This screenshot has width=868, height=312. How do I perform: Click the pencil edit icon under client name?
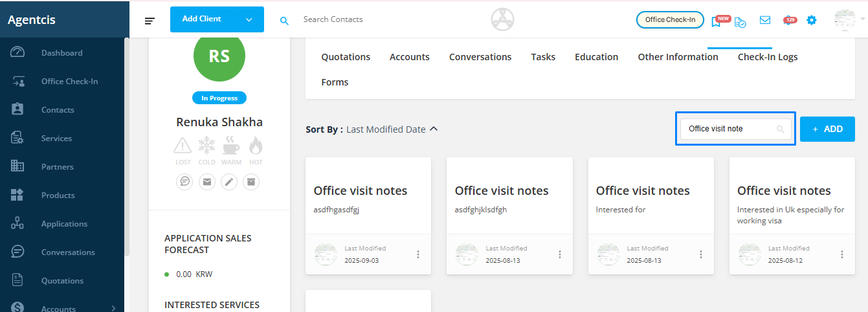[x=229, y=182]
